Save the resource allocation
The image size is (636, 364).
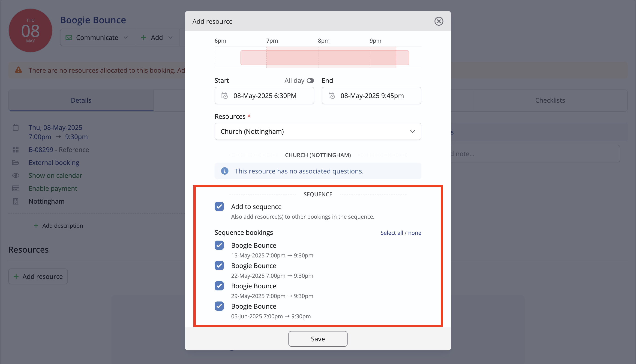coord(318,339)
